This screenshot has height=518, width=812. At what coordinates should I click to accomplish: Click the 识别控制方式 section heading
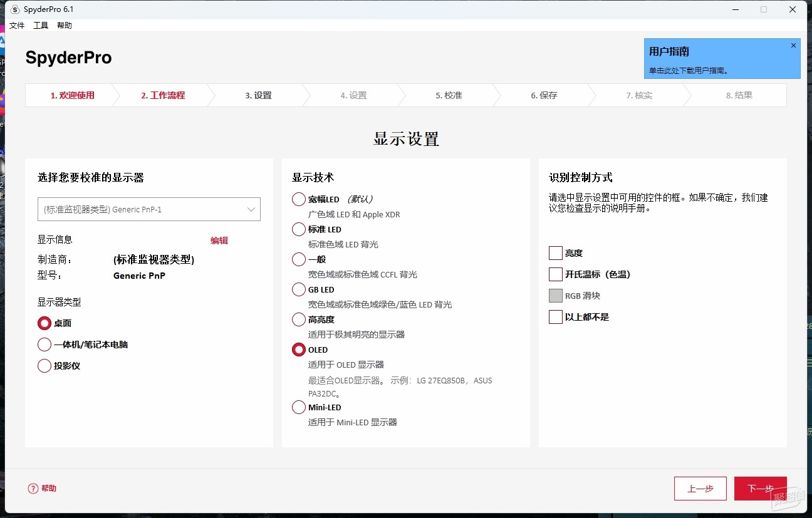click(x=581, y=177)
